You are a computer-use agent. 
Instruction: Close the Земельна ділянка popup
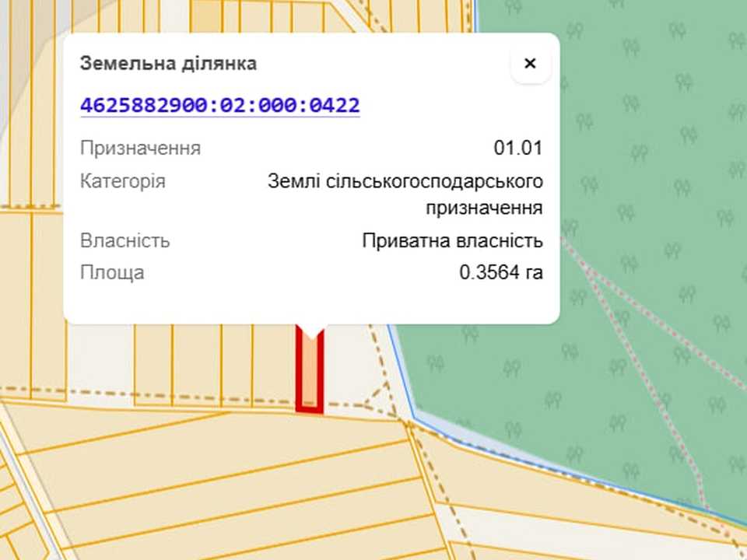click(530, 63)
